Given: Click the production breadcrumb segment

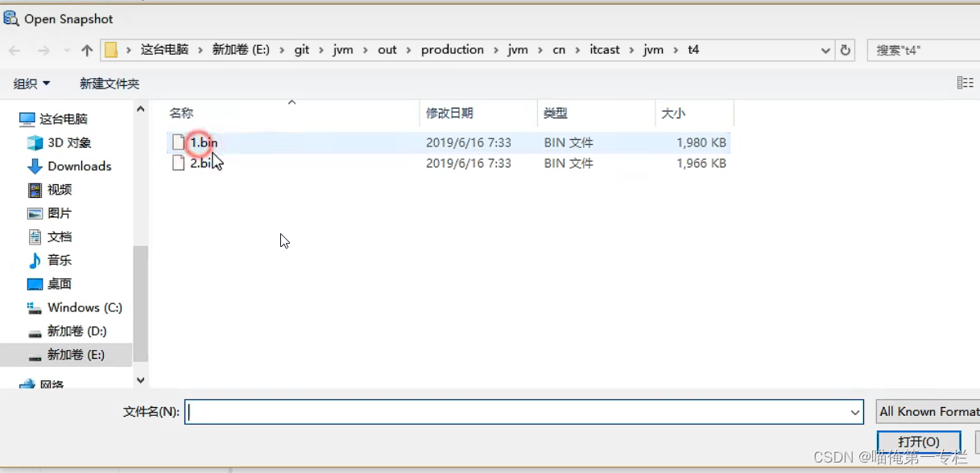Looking at the screenshot, I should [453, 50].
